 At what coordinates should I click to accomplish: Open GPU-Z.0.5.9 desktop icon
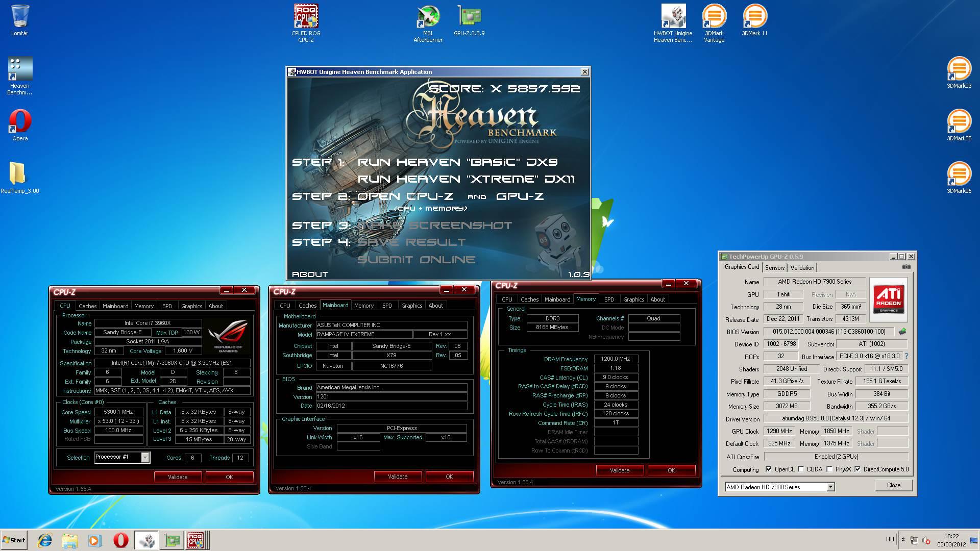[469, 20]
